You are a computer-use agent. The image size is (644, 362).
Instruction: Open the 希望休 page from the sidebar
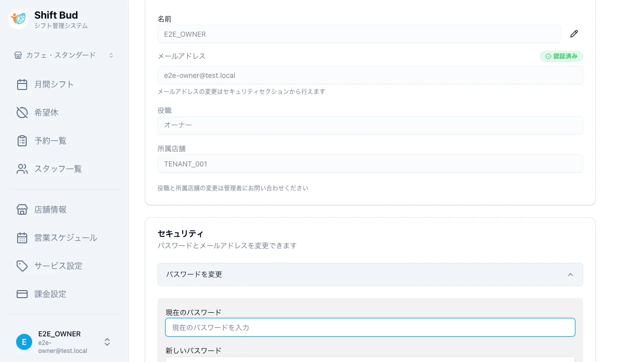click(46, 113)
